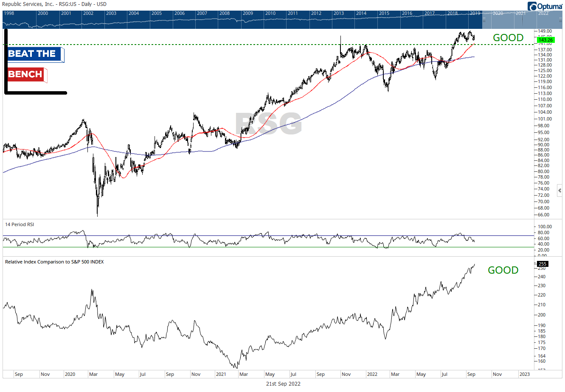Click the 66.00 price axis label
This screenshot has height=392, width=565.
pos(543,215)
